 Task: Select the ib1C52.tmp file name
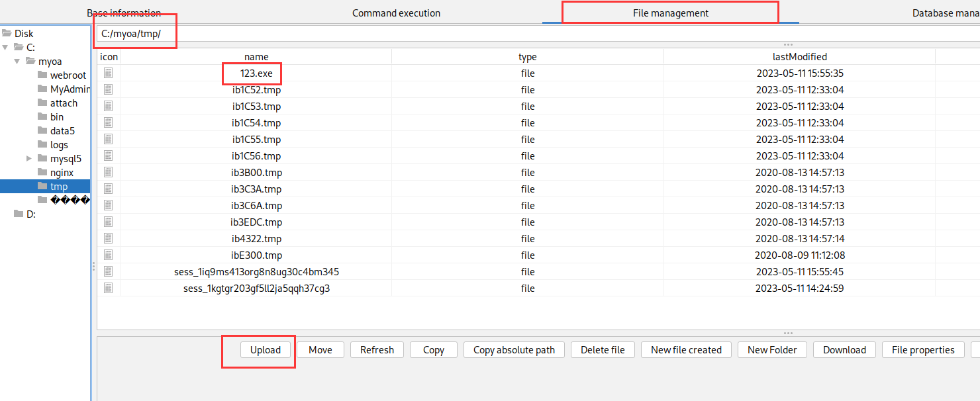(256, 90)
